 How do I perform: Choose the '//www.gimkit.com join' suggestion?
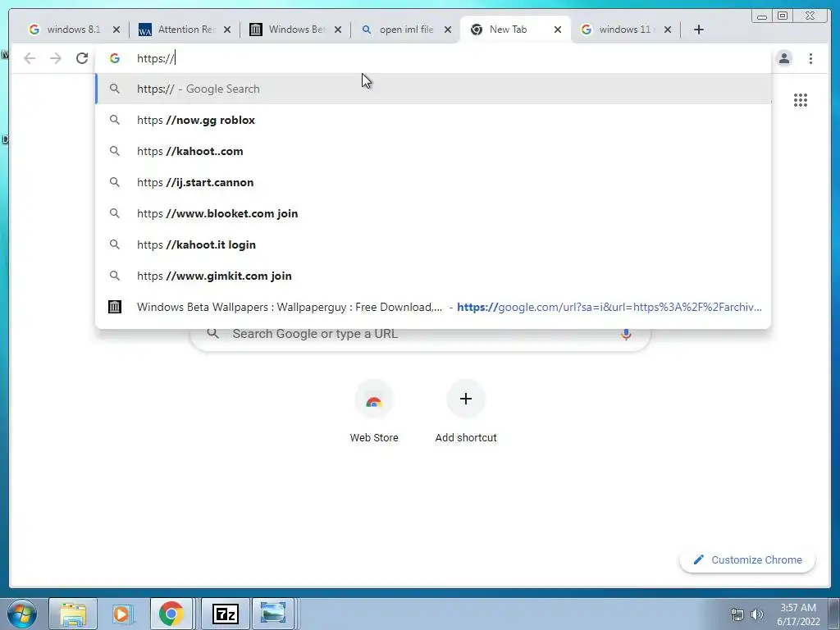coord(433,276)
